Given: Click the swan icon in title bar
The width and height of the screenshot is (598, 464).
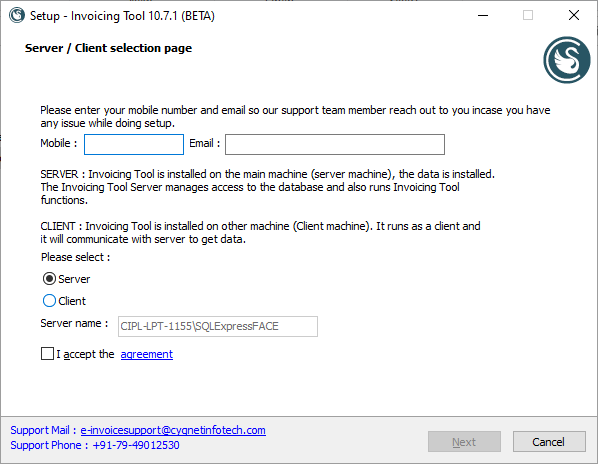Looking at the screenshot, I should (17, 16).
